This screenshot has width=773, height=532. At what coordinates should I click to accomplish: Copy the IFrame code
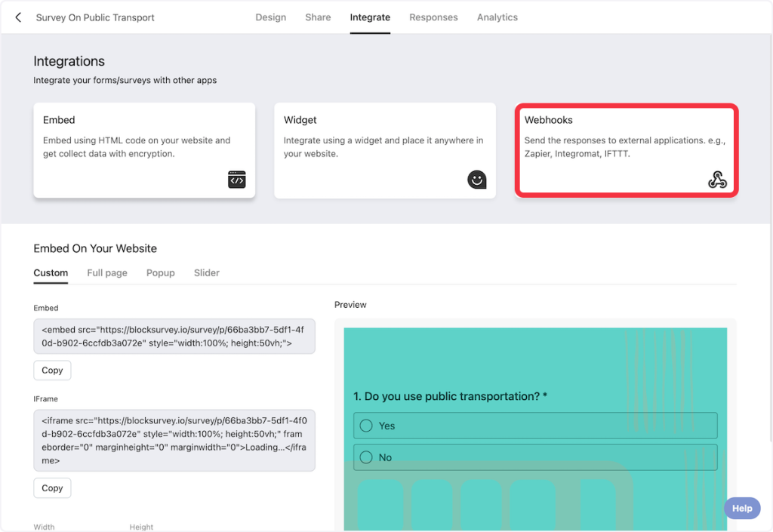(52, 488)
